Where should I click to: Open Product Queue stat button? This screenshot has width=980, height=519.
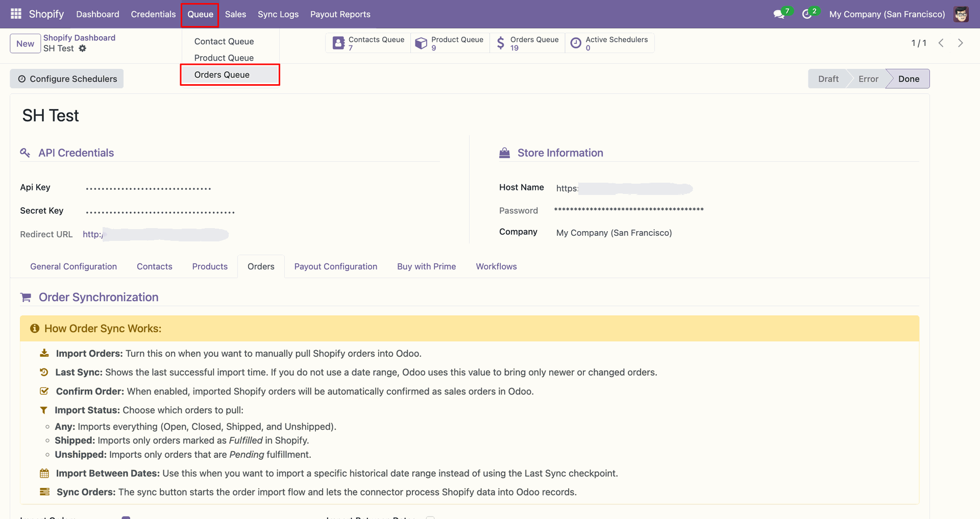(x=450, y=43)
